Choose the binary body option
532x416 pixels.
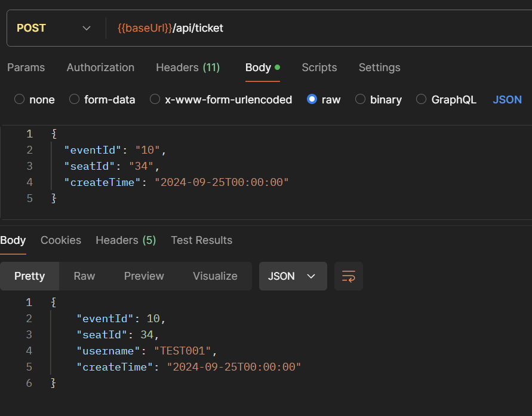(360, 100)
